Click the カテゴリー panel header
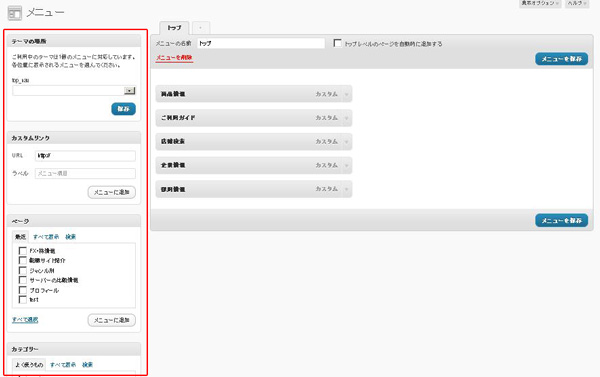 74,349
